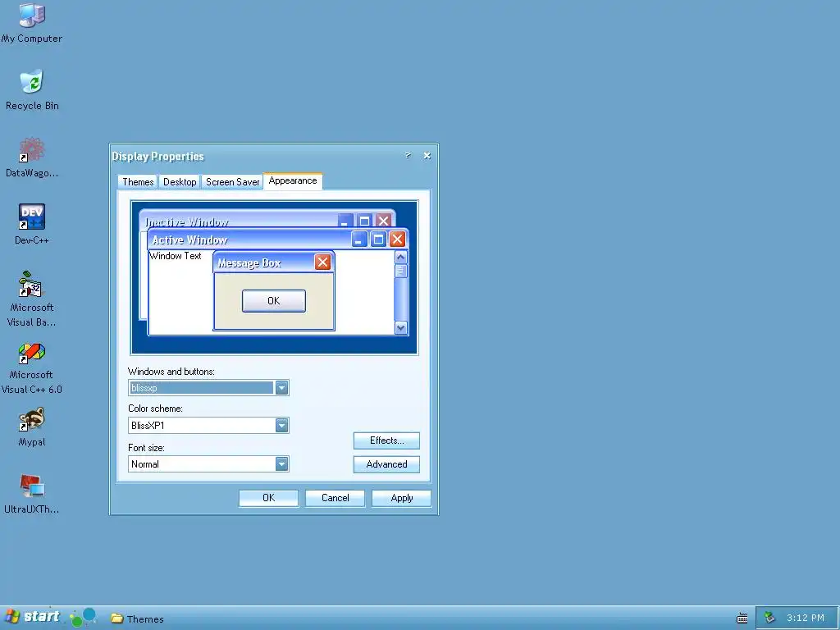Click the Window Text area in preview

click(176, 256)
